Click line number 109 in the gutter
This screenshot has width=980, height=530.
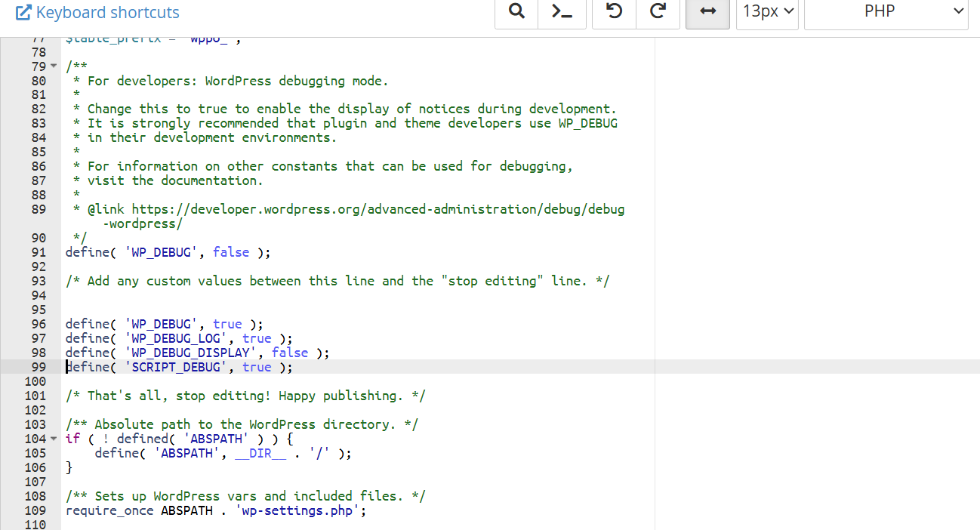tap(35, 510)
